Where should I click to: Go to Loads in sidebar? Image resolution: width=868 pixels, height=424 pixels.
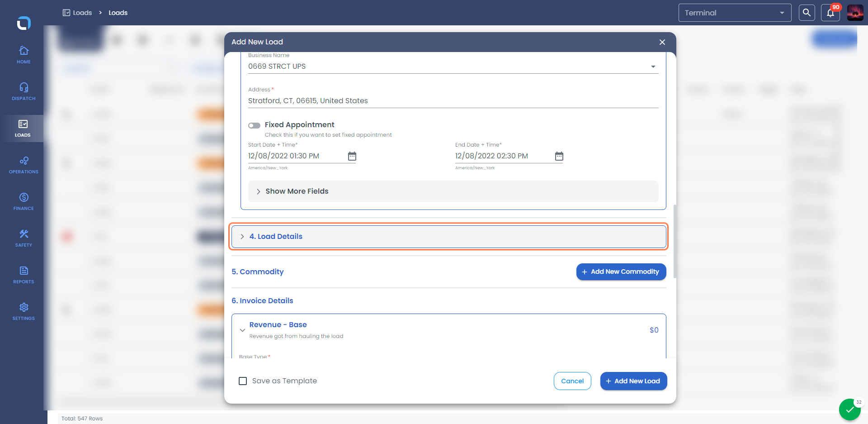pyautogui.click(x=23, y=129)
